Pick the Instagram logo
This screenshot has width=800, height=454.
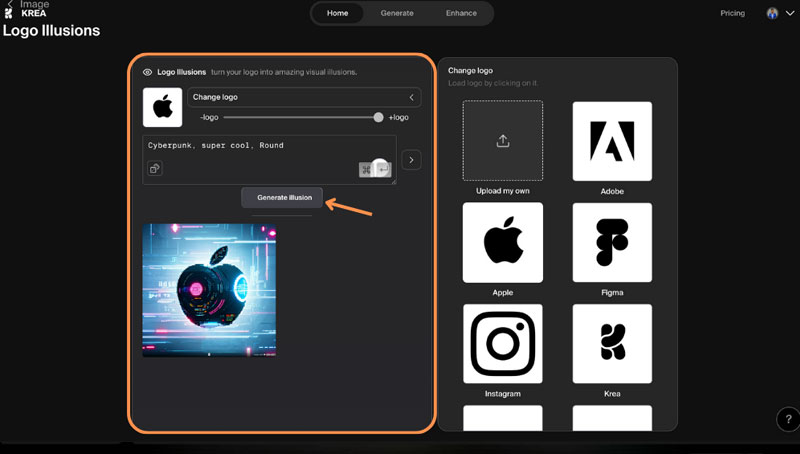[502, 343]
